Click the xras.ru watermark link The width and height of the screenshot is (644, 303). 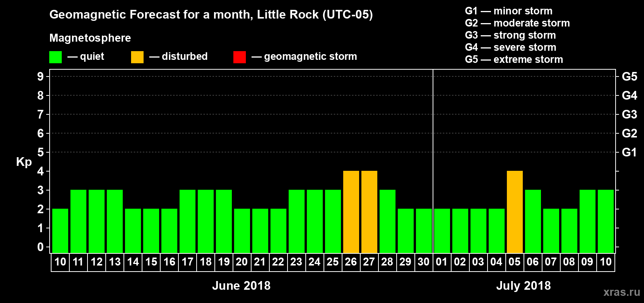click(x=622, y=292)
